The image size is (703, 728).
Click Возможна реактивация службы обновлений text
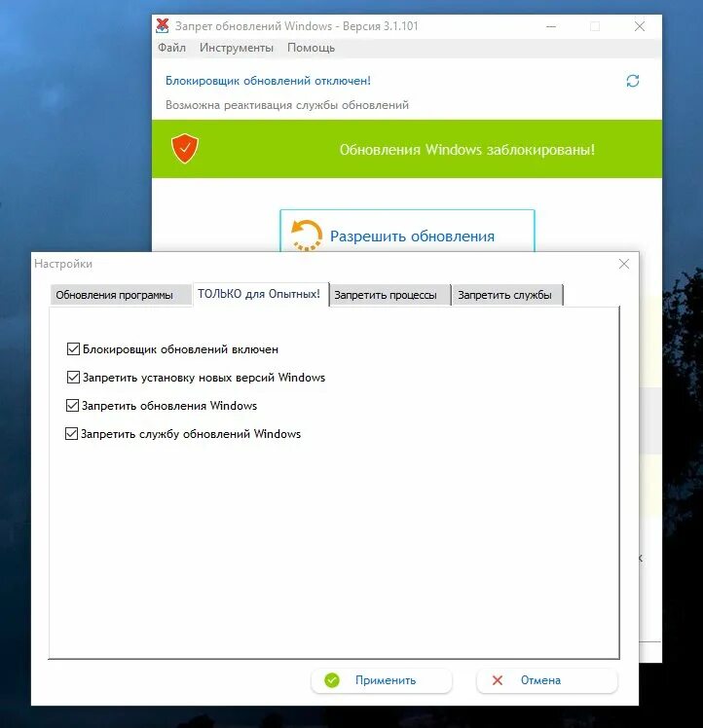[x=287, y=105]
